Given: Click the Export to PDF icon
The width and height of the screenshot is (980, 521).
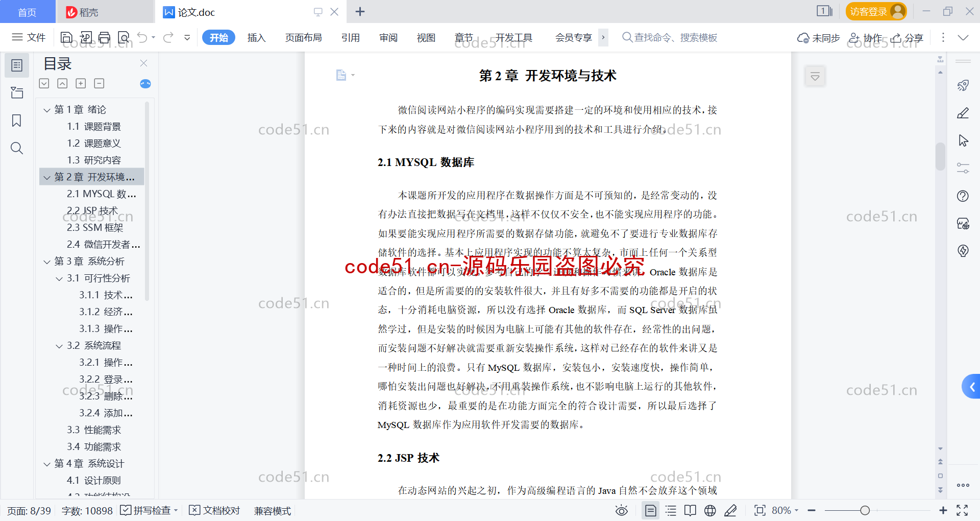Looking at the screenshot, I should tap(86, 37).
